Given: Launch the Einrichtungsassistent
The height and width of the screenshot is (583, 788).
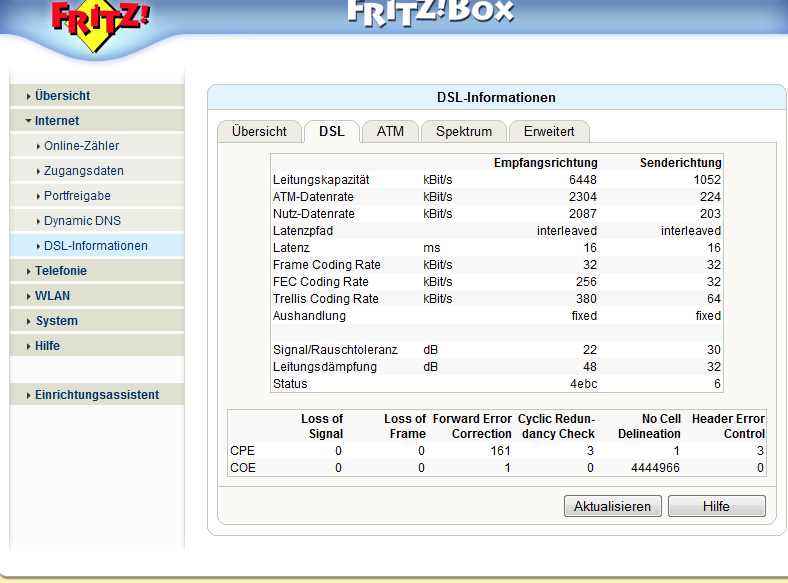Looking at the screenshot, I should tap(97, 395).
